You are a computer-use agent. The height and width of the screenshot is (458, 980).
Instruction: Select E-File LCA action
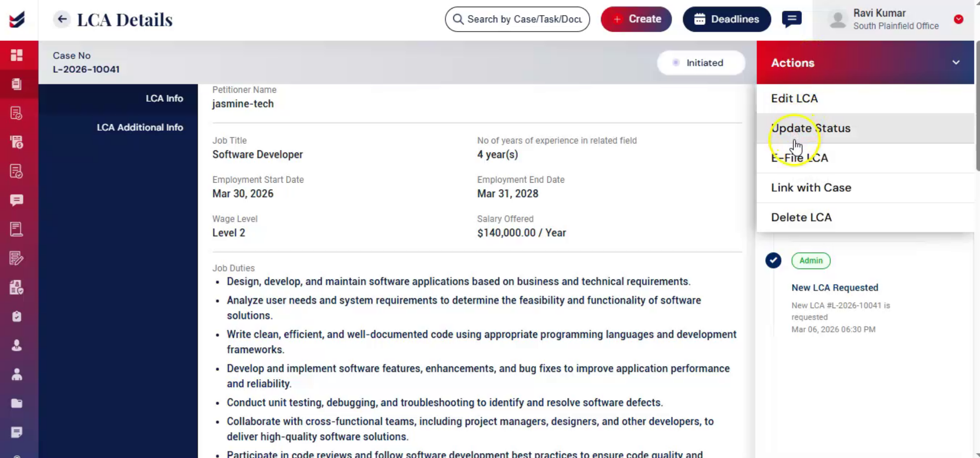(x=865, y=158)
